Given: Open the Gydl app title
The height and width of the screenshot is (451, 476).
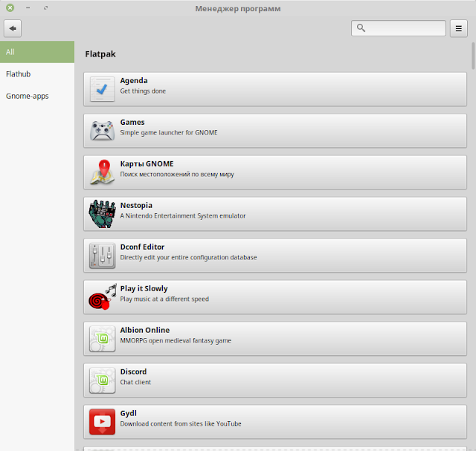Looking at the screenshot, I should 129,413.
